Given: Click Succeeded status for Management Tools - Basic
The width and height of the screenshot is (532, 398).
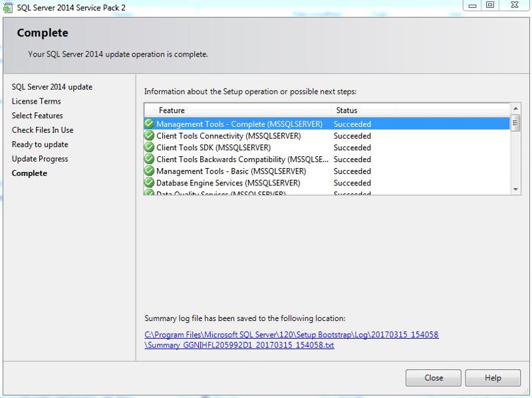Looking at the screenshot, I should pos(352,171).
